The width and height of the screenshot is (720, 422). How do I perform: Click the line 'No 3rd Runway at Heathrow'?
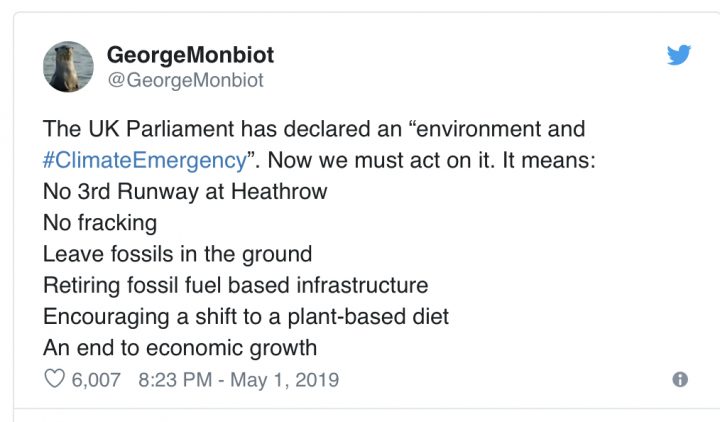[x=185, y=191]
